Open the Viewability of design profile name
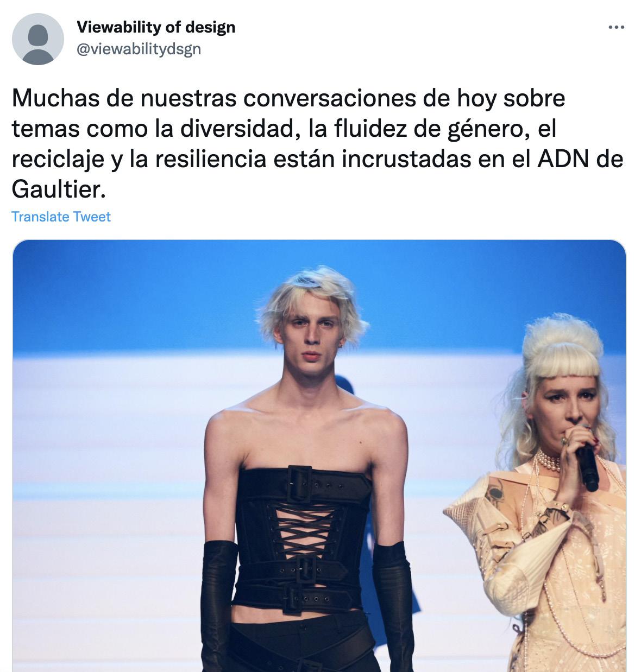This screenshot has height=672, width=641. coord(156,27)
